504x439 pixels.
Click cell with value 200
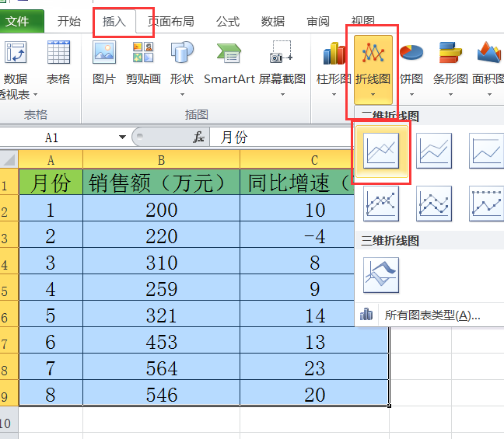161,209
